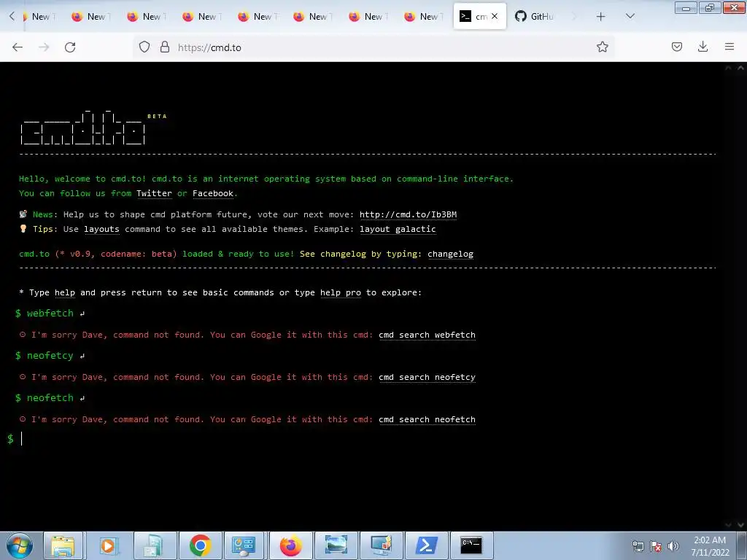Click the $ neofetcy command line
The image size is (747, 560).
coord(50,356)
